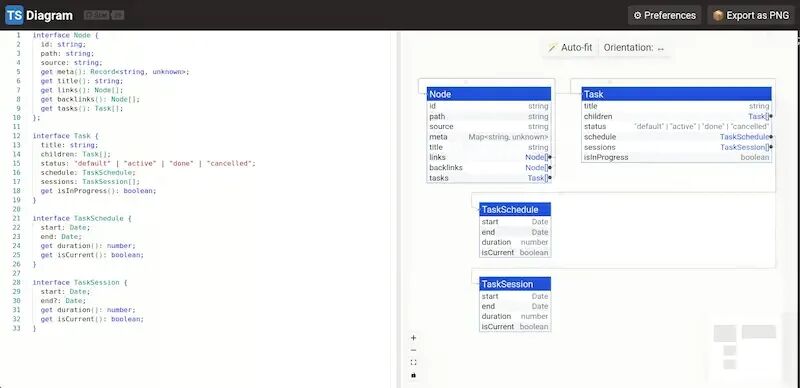This screenshot has width=800, height=388.
Task: Place cursor on 'interface Task {' code line
Action: [65, 136]
